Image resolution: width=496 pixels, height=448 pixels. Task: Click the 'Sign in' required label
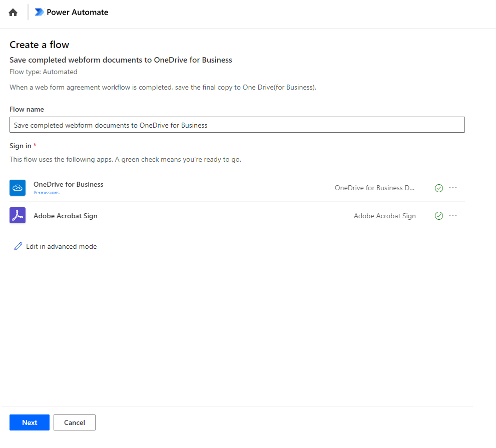[x=23, y=146]
